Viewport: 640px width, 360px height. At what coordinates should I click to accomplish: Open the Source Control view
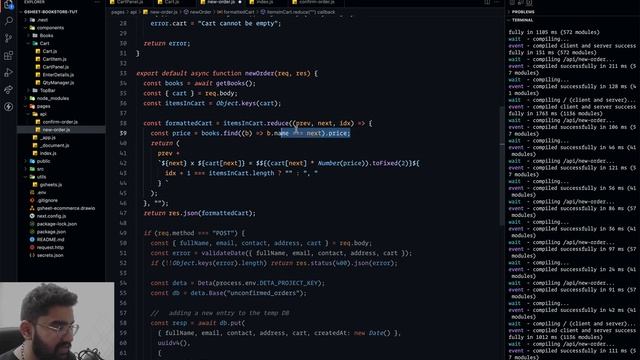(x=9, y=38)
